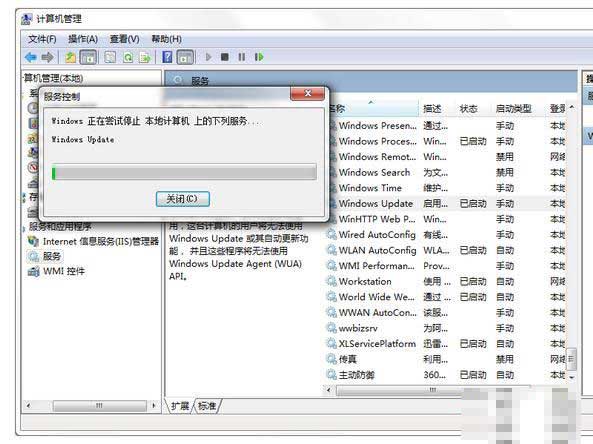Select the 主动防御 service row

click(x=446, y=375)
